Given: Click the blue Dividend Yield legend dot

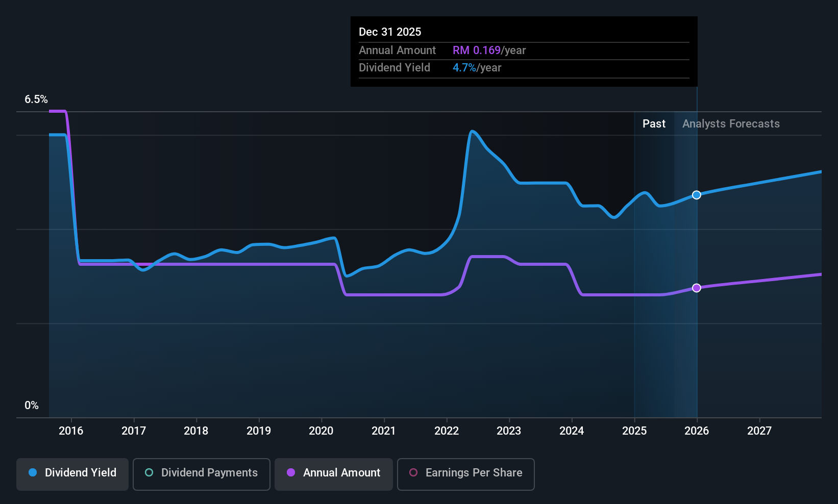Looking at the screenshot, I should pos(33,473).
